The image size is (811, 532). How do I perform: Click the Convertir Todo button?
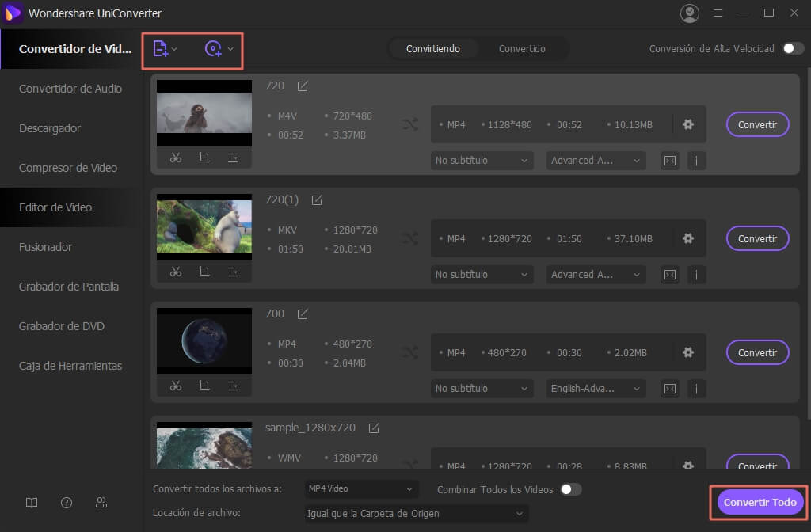pos(760,502)
